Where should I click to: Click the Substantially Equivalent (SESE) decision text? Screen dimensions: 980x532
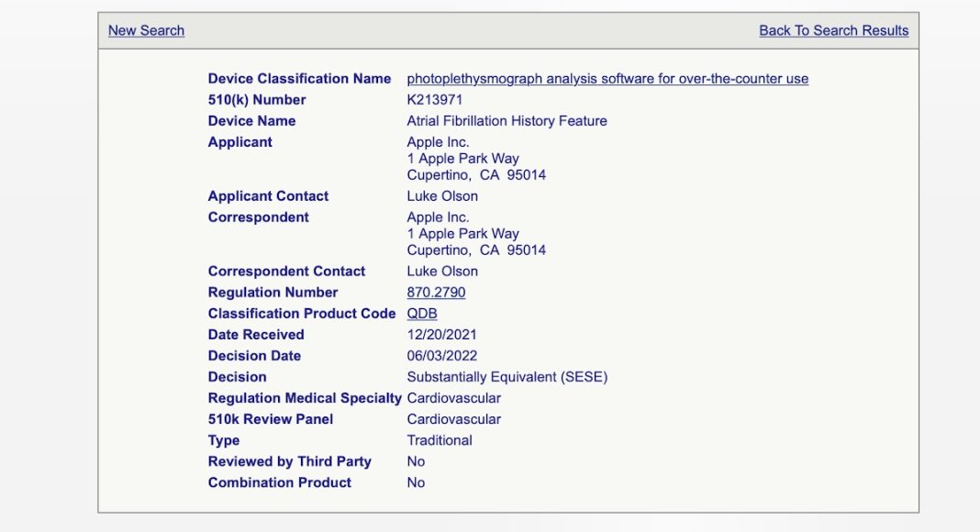507,377
